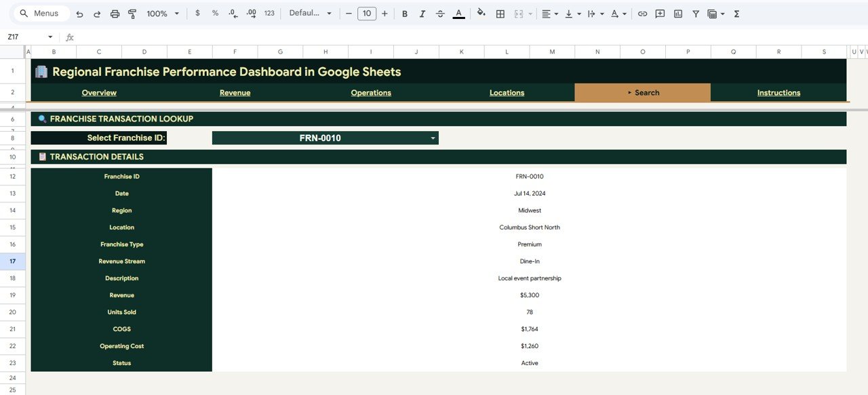Click the Name box showing Z17
The image size is (868, 395).
(24, 37)
